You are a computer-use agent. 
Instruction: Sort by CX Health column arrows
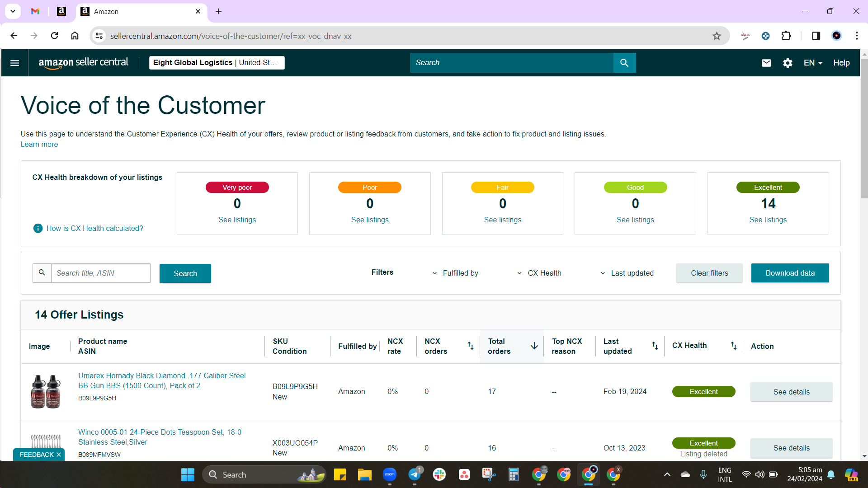[733, 346]
